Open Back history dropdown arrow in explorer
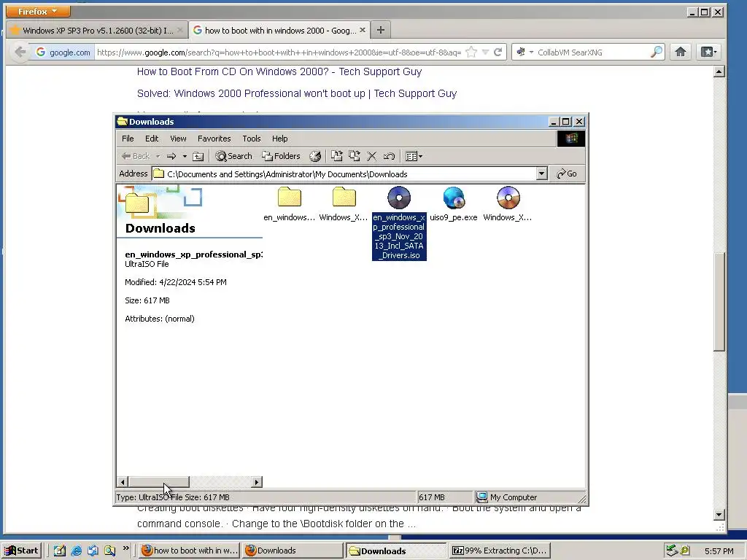747x560 pixels. (x=158, y=156)
